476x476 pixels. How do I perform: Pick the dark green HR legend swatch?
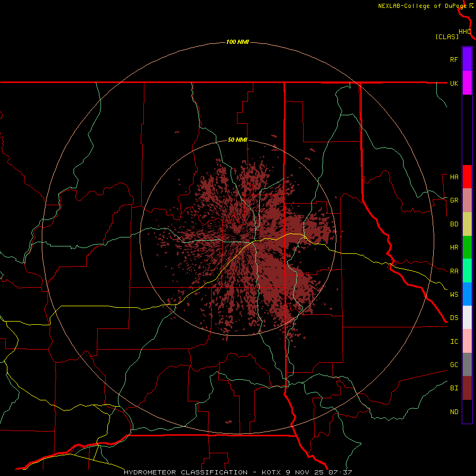467,248
